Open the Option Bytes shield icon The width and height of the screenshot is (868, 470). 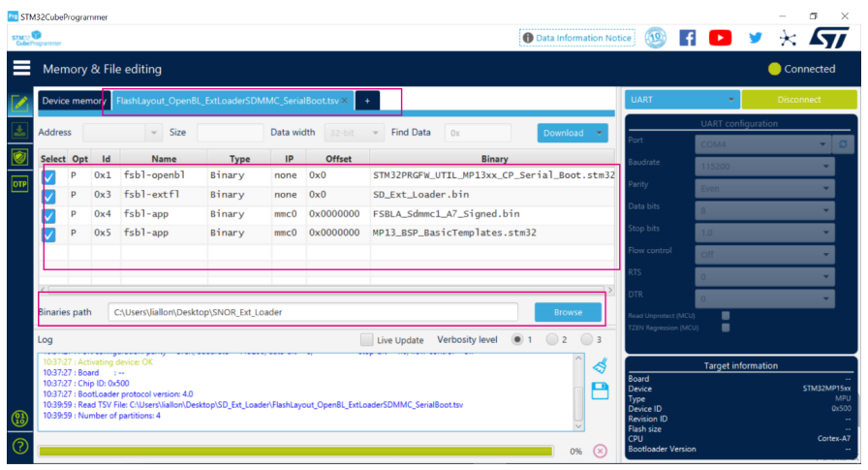tap(20, 157)
